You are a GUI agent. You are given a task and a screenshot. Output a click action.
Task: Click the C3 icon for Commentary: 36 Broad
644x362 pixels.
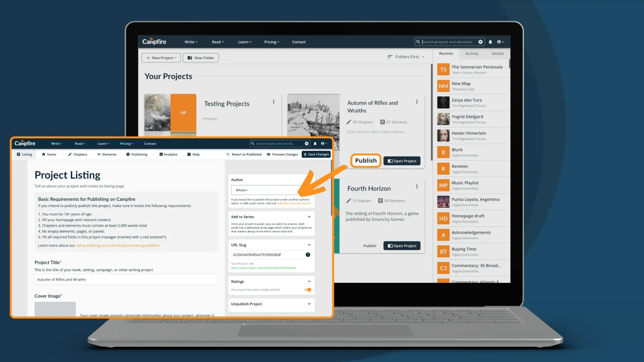443,268
